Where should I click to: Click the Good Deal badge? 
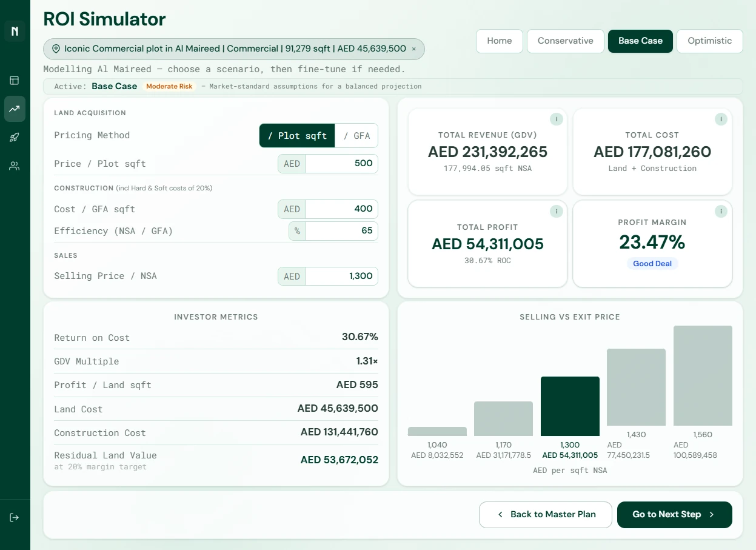pos(652,264)
